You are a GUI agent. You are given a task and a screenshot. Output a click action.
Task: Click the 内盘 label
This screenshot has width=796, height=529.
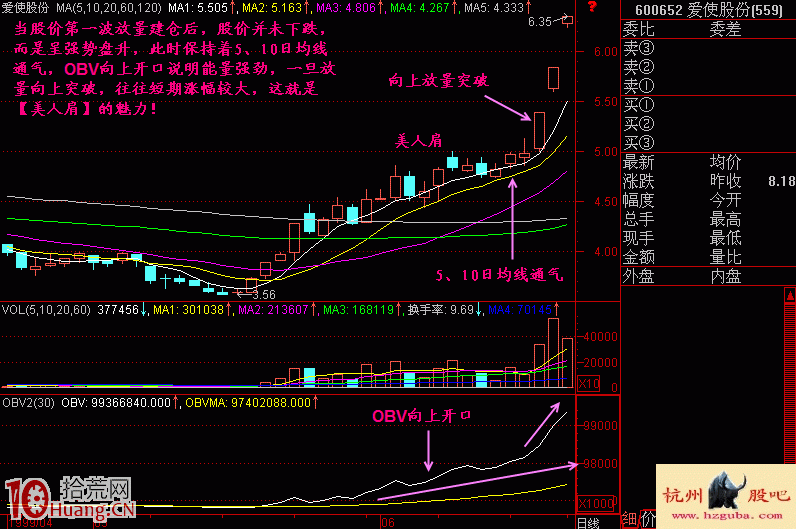725,276
